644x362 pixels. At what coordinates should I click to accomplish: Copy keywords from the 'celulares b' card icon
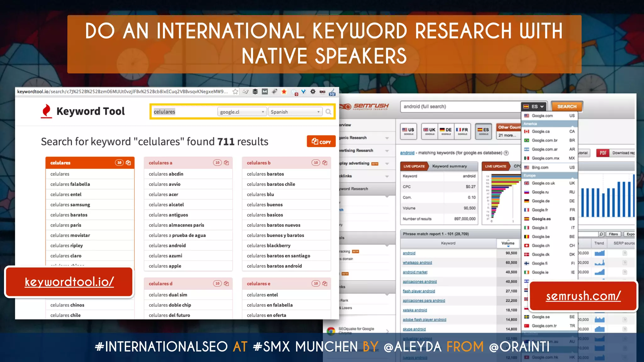(325, 162)
